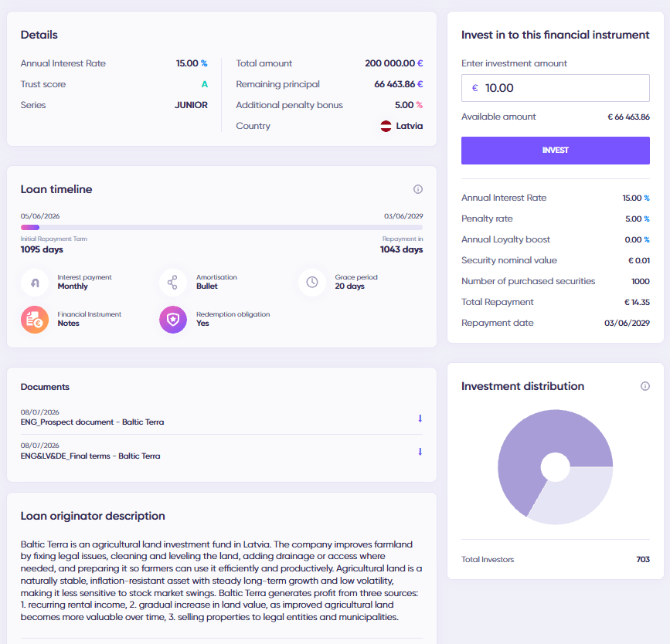Image resolution: width=670 pixels, height=644 pixels.
Task: Click the Trust score A value
Action: point(204,84)
